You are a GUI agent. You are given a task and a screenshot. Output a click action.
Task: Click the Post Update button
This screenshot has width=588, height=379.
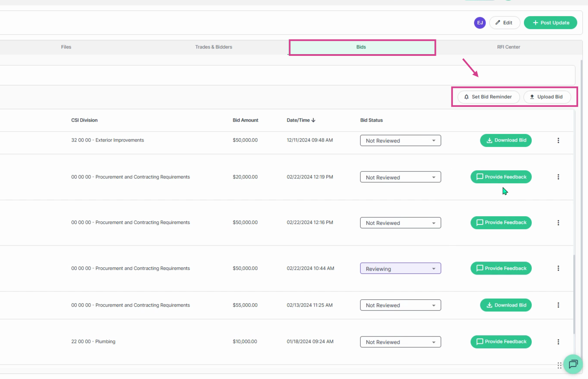(x=550, y=23)
